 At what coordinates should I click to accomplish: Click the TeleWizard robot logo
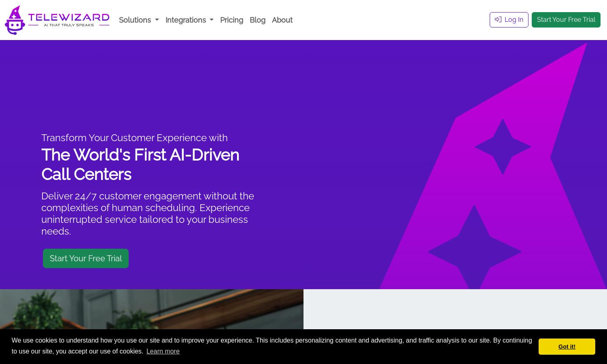(15, 20)
